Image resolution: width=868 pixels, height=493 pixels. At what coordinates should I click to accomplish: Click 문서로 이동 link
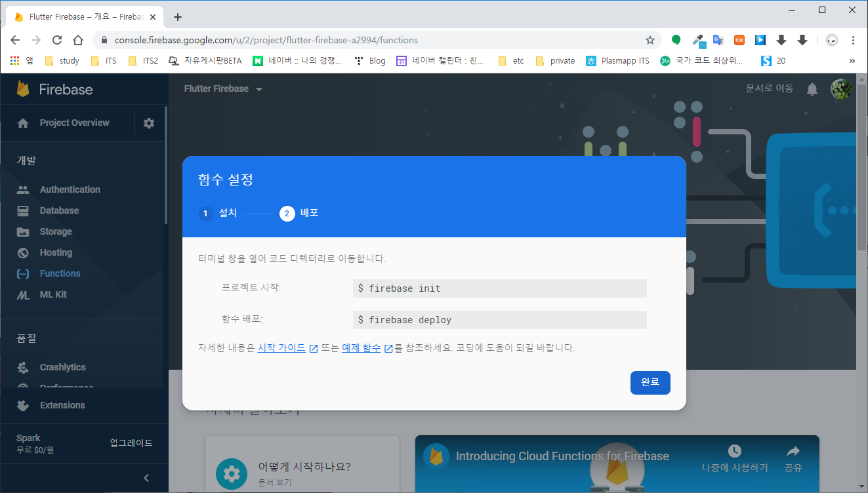click(770, 89)
